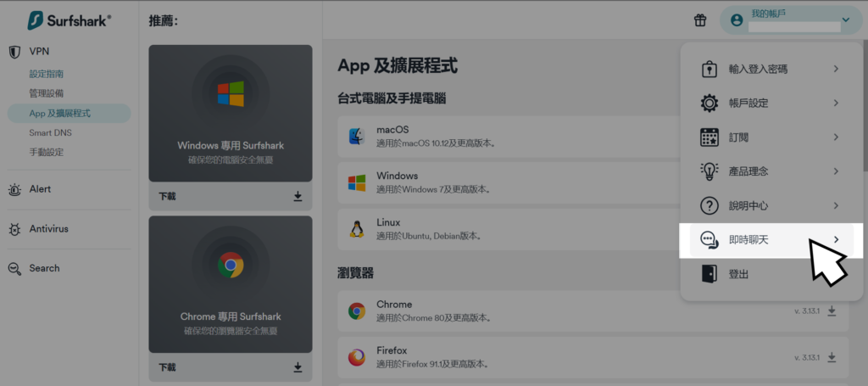The height and width of the screenshot is (386, 868).
Task: Click 下載 under the Chrome card
Action: tap(168, 367)
